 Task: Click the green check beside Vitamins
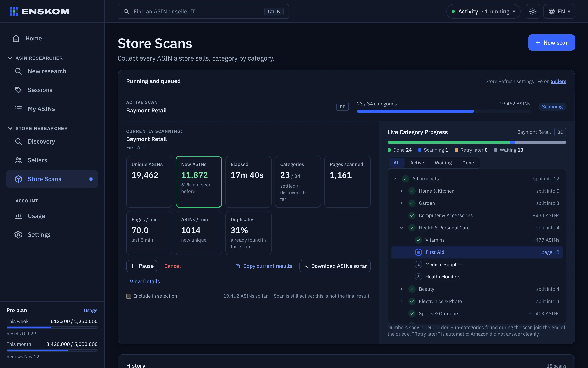point(418,240)
